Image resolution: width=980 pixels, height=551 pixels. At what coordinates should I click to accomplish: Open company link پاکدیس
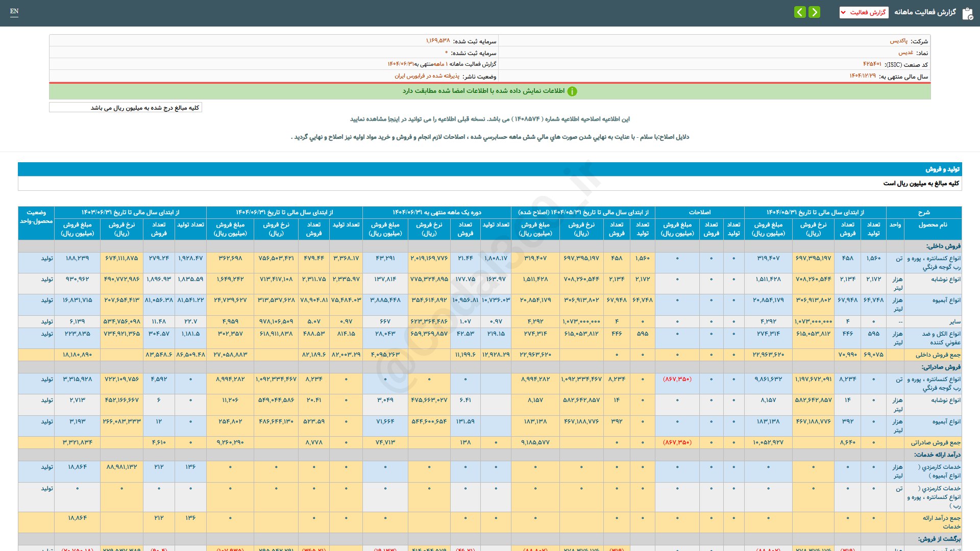898,41
